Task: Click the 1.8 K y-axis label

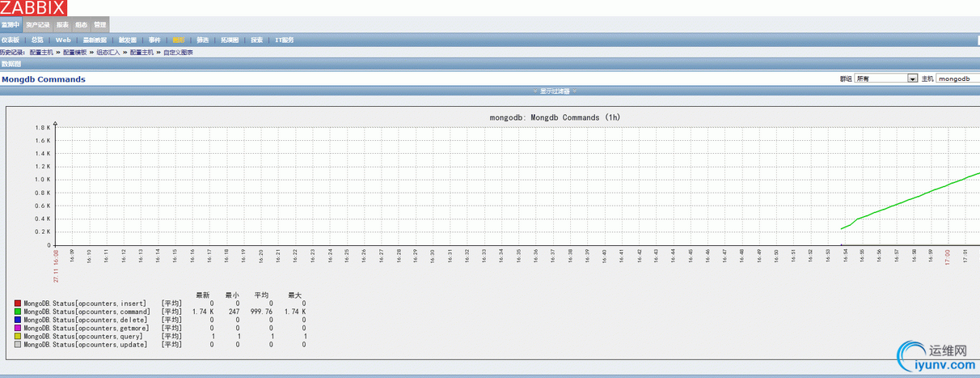Action: [x=42, y=127]
